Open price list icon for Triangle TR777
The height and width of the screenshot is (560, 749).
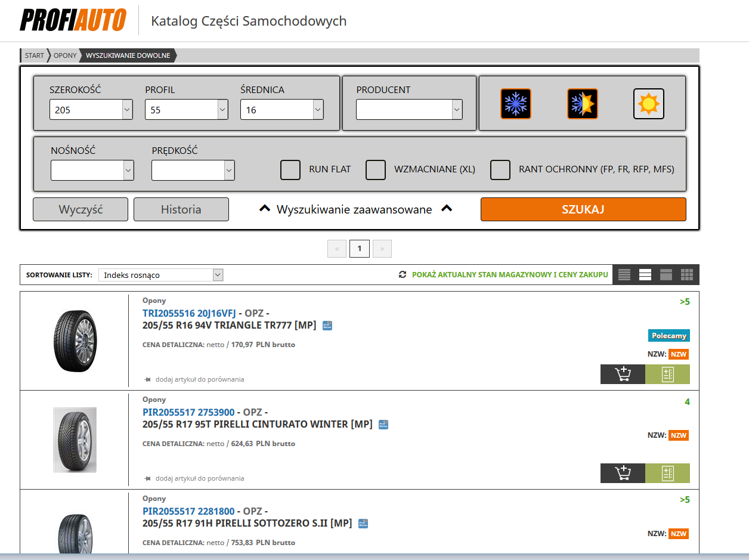point(668,374)
